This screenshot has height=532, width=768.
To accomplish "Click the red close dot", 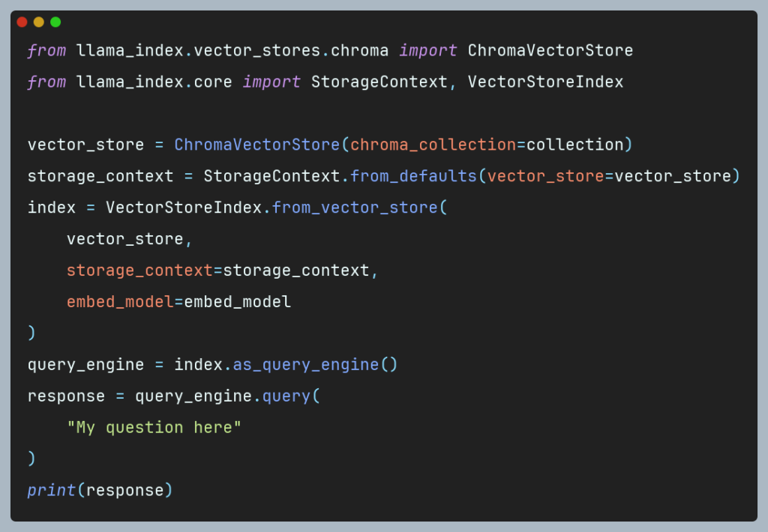I will (x=22, y=22).
